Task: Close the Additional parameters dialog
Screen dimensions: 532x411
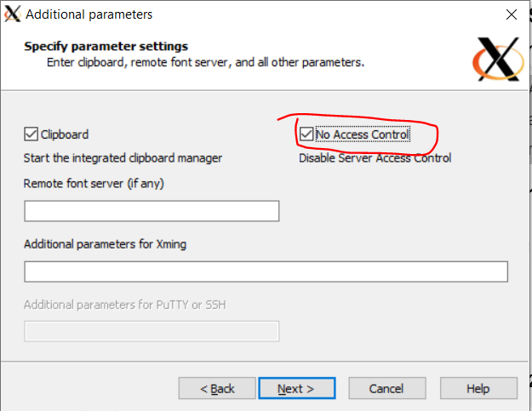Action: (x=511, y=14)
